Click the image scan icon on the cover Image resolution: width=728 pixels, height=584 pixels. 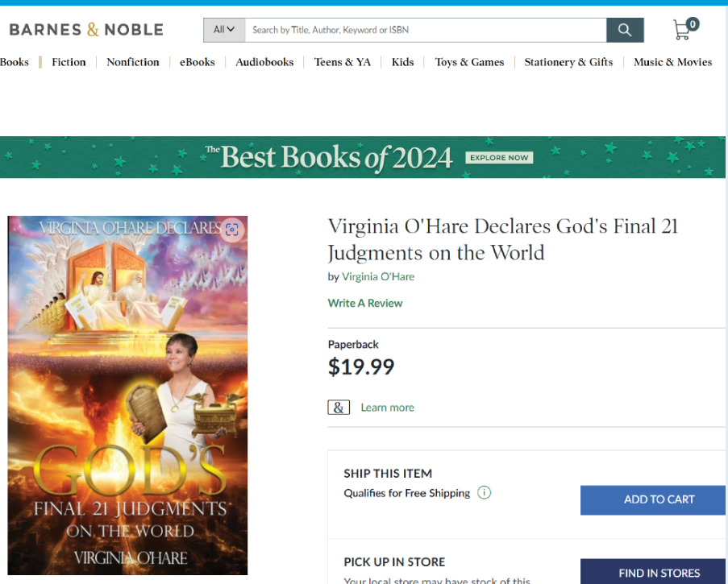coord(232,230)
